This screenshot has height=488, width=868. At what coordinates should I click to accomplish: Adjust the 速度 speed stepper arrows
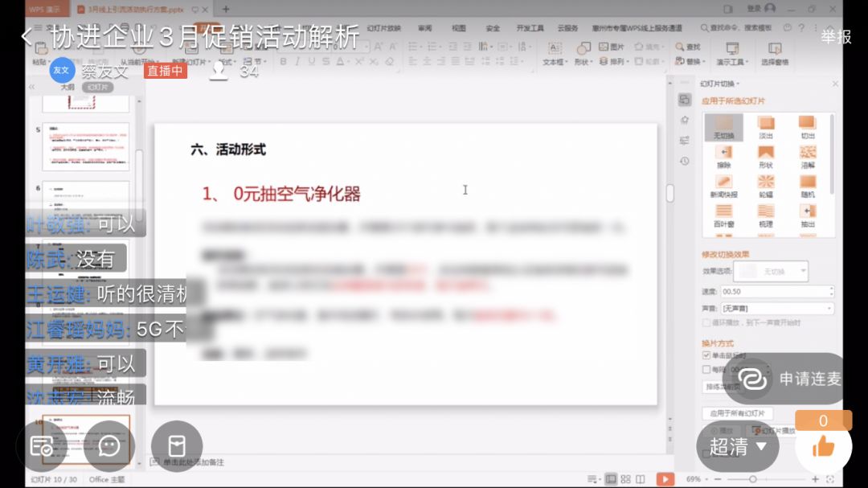pyautogui.click(x=831, y=291)
